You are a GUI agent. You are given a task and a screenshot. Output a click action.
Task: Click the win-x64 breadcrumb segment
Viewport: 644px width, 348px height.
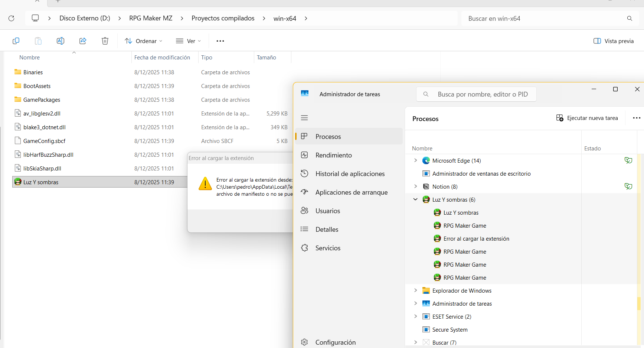pyautogui.click(x=285, y=18)
